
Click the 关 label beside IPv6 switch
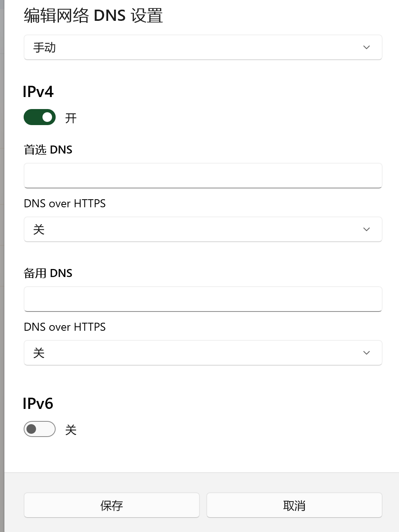(x=71, y=430)
